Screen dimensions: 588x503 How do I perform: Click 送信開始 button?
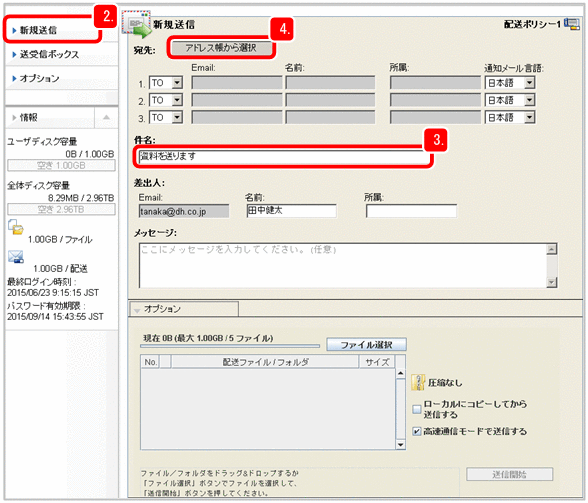(x=509, y=474)
